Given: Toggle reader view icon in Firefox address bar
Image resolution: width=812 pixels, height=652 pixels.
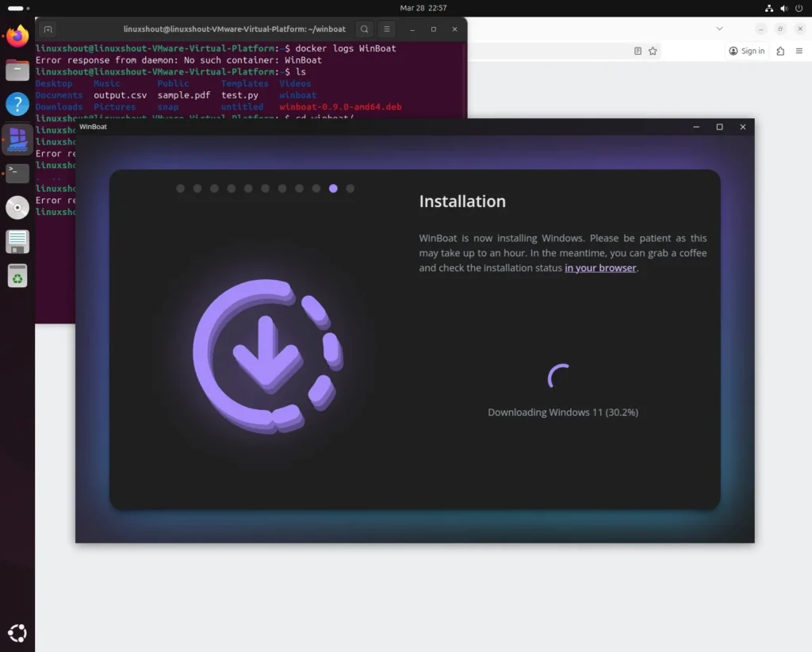Looking at the screenshot, I should [638, 51].
